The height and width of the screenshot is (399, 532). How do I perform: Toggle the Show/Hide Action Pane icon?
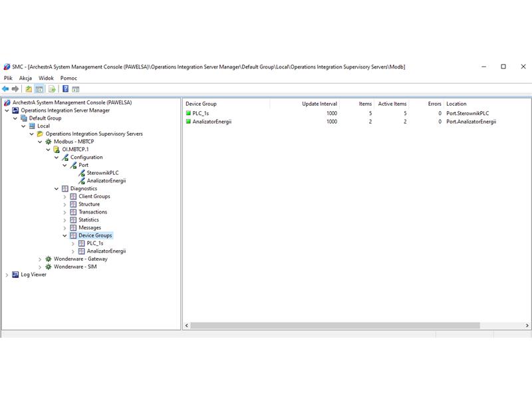[x=76, y=89]
